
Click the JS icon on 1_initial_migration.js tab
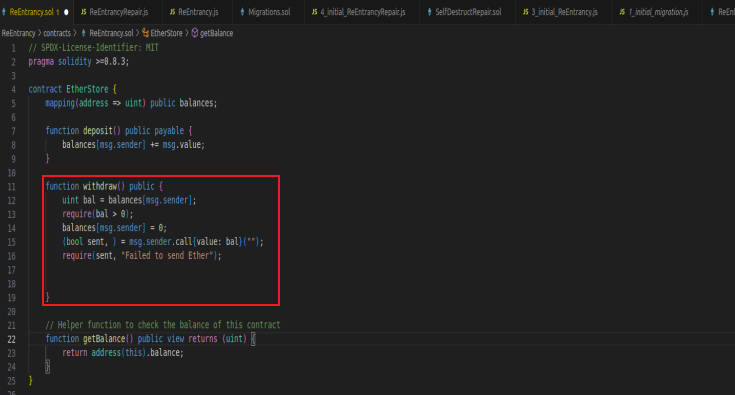(622, 12)
